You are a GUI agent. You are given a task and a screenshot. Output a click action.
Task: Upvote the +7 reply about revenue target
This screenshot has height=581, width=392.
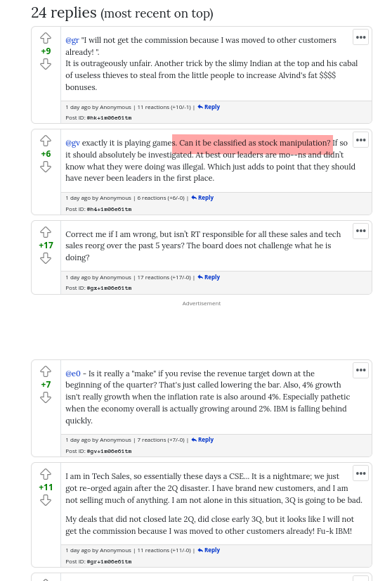46,371
